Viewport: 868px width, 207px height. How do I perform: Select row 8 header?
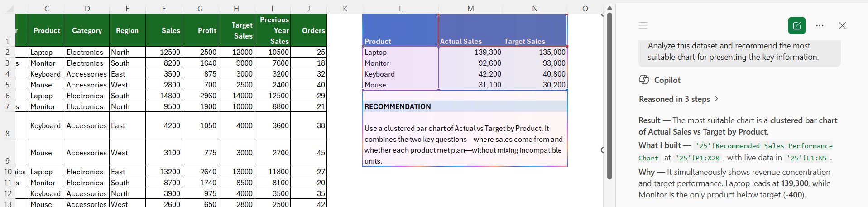[7, 125]
